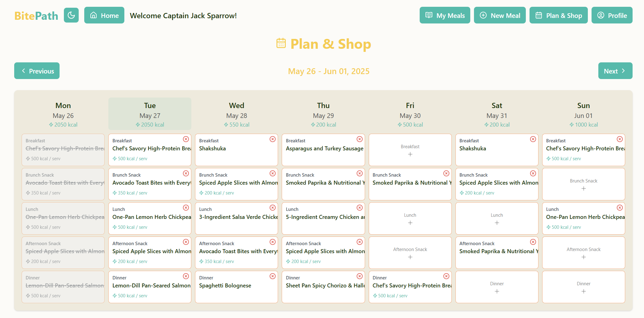
Task: Open the Profile page
Action: 612,15
